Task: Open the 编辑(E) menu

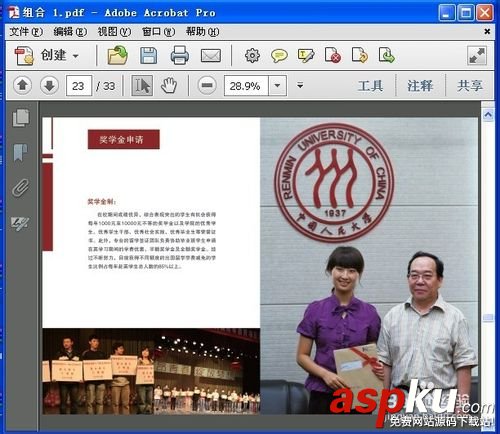Action: point(70,32)
